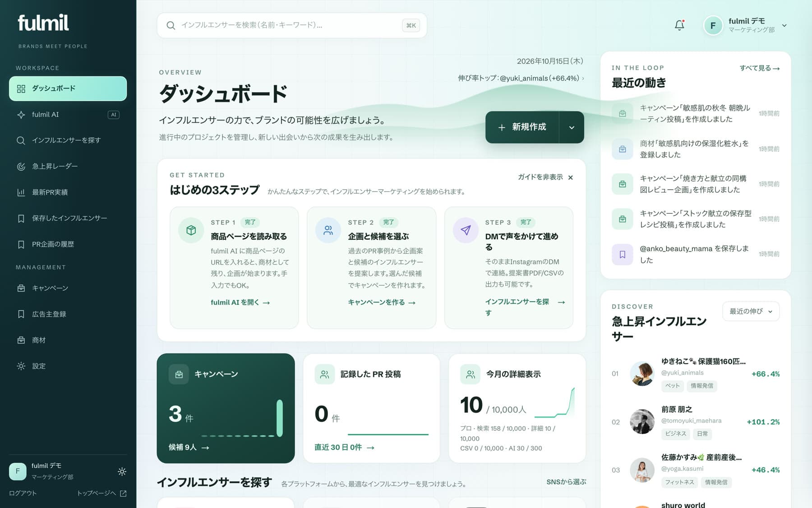Image resolution: width=812 pixels, height=508 pixels.
Task: Go to インフルエンサーを探す in the sidebar
Action: click(68, 140)
